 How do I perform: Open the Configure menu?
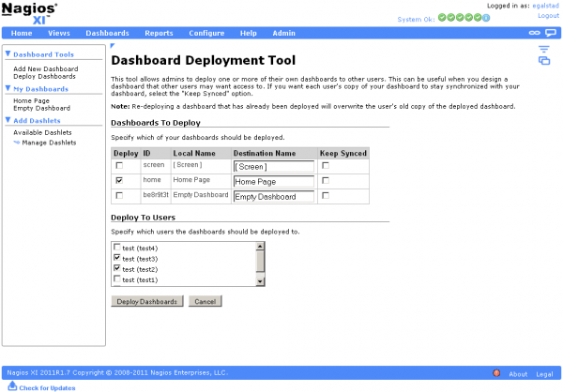pyautogui.click(x=206, y=33)
